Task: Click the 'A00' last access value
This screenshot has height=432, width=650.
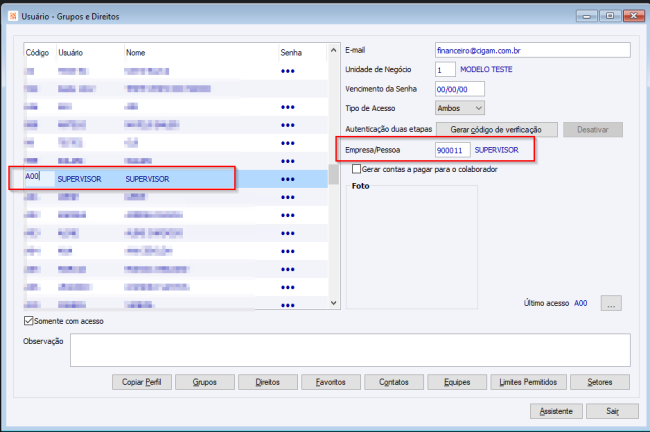Action: click(x=580, y=303)
